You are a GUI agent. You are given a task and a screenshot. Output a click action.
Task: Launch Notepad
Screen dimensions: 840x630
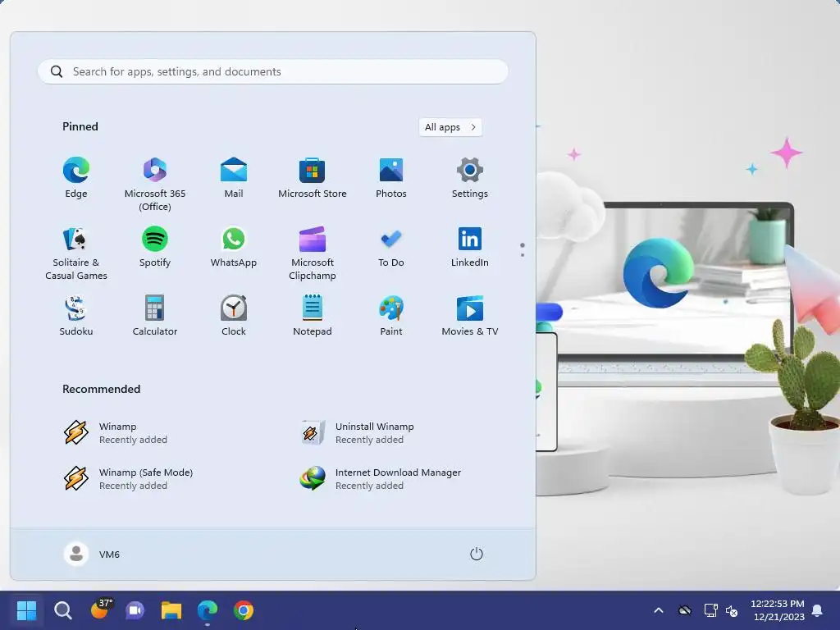[x=313, y=316]
